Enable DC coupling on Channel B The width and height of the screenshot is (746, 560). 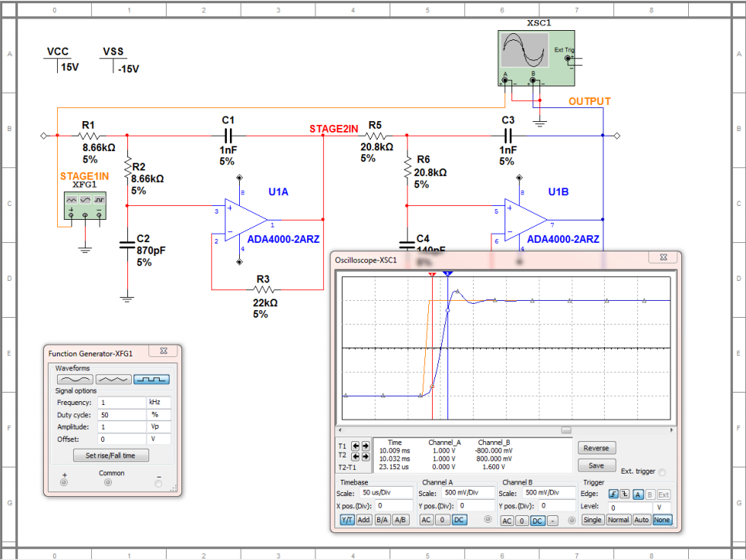[x=537, y=521]
